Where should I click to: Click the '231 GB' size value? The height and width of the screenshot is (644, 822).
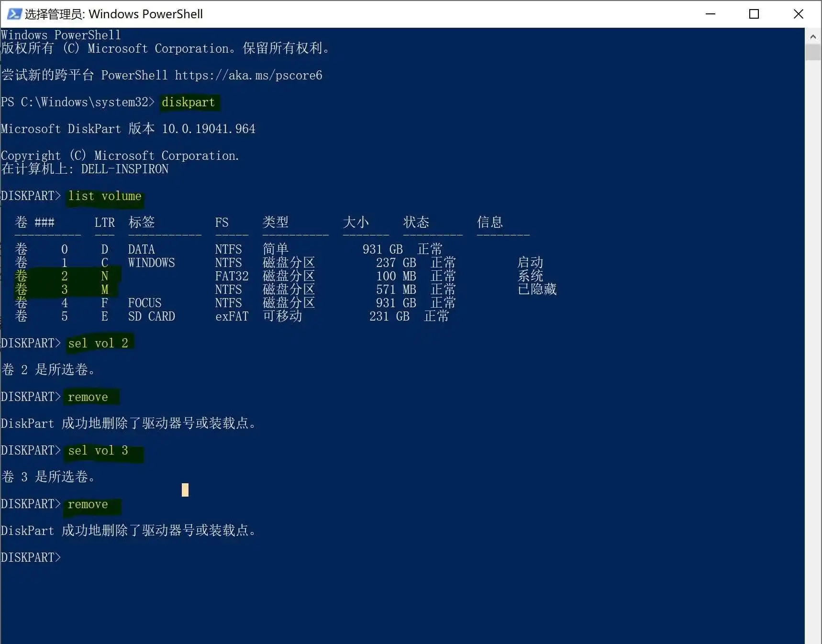pos(389,316)
